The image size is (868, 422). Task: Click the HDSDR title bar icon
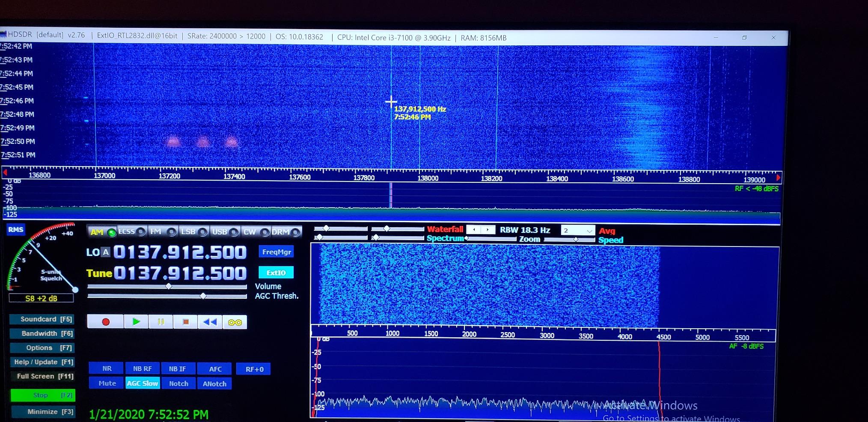(3, 34)
